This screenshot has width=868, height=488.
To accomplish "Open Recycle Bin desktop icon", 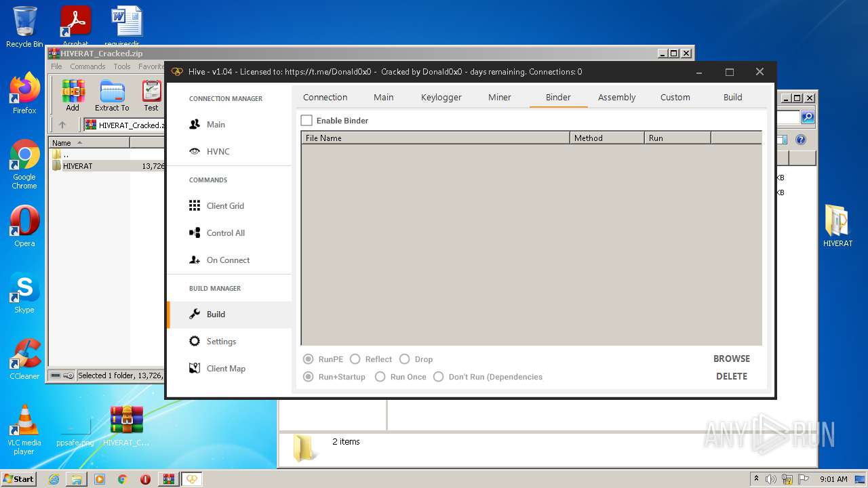I will [24, 27].
